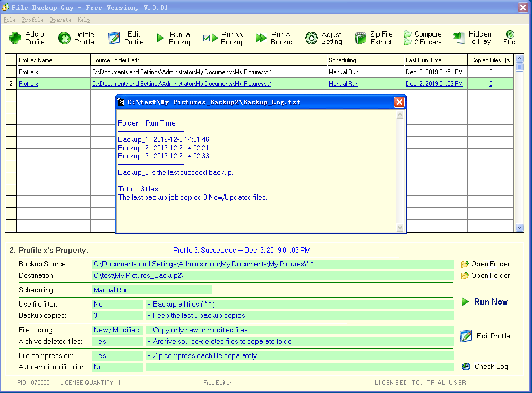Click the Compare 2 Folders icon
Screen dimensions: 532x393
(408, 38)
